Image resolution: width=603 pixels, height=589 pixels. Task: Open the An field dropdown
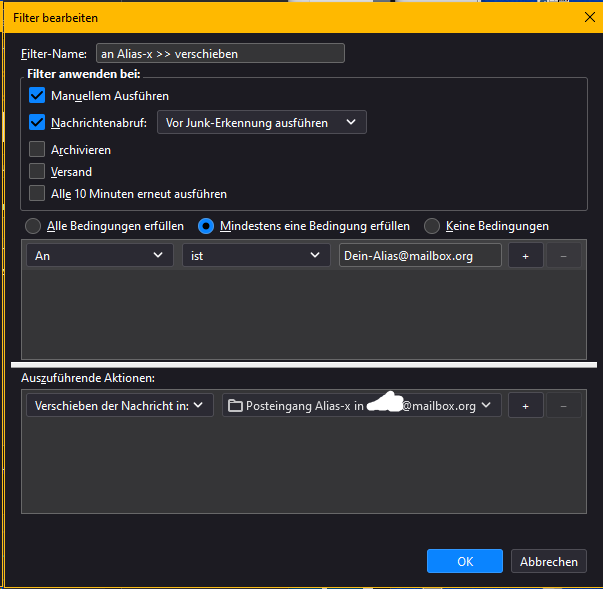click(100, 255)
